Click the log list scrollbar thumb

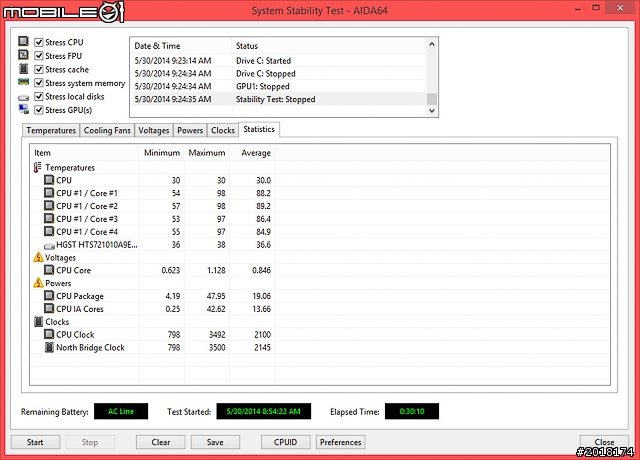tap(432, 99)
